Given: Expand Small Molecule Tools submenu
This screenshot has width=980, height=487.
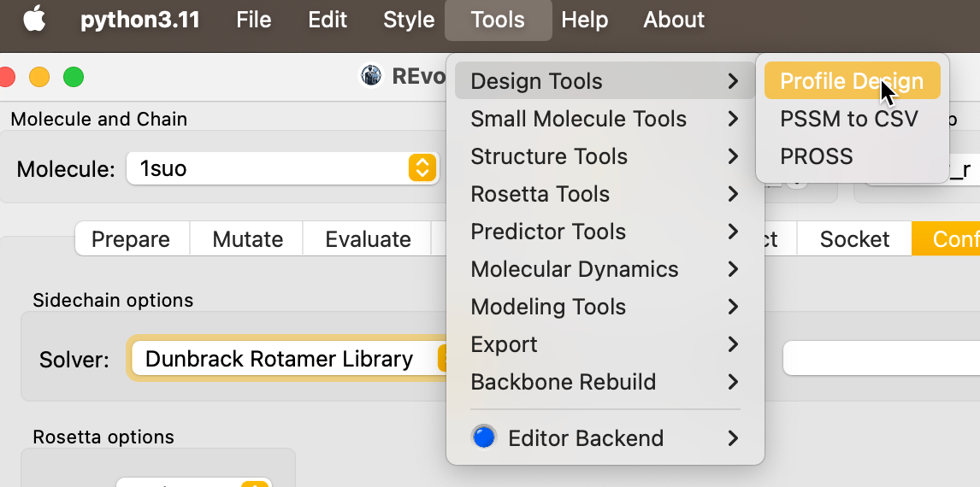Looking at the screenshot, I should (605, 119).
